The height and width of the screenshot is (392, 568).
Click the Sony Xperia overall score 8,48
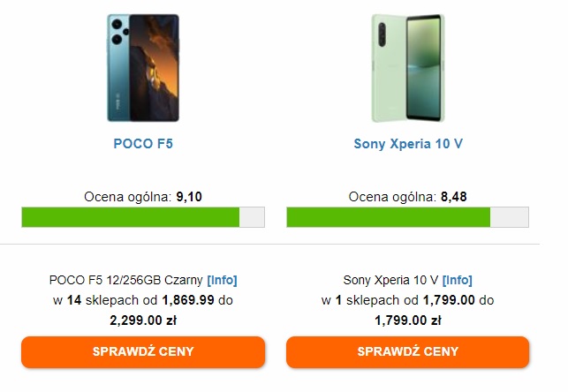click(x=453, y=197)
